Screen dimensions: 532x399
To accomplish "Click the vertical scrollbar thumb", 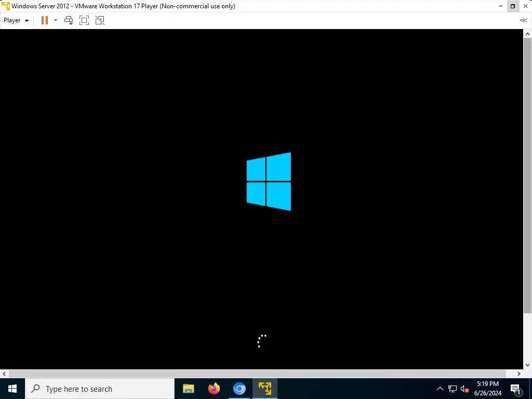I will (x=527, y=176).
